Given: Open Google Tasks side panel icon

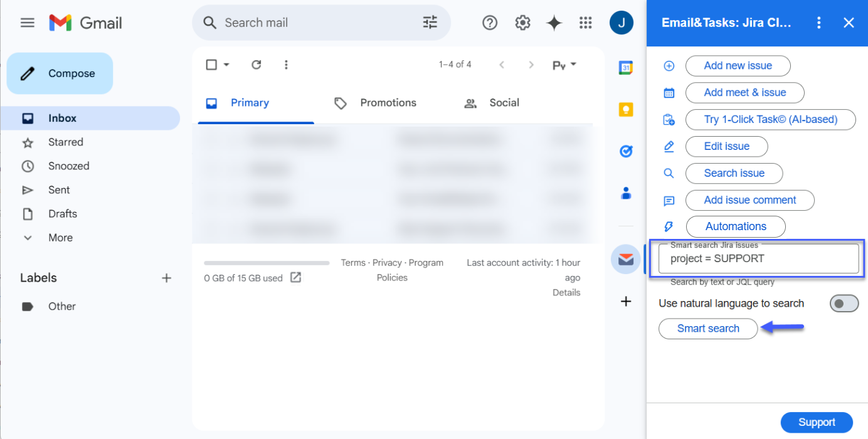Looking at the screenshot, I should 625,151.
